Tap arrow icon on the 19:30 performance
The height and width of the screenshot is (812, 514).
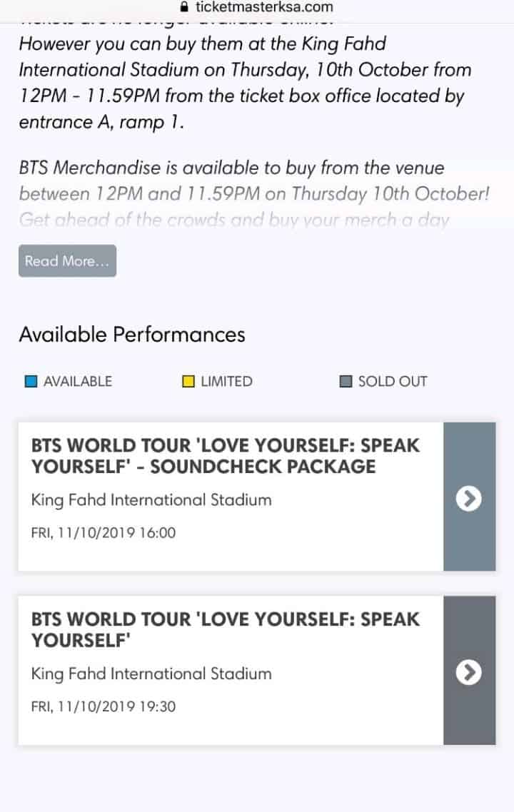(469, 671)
